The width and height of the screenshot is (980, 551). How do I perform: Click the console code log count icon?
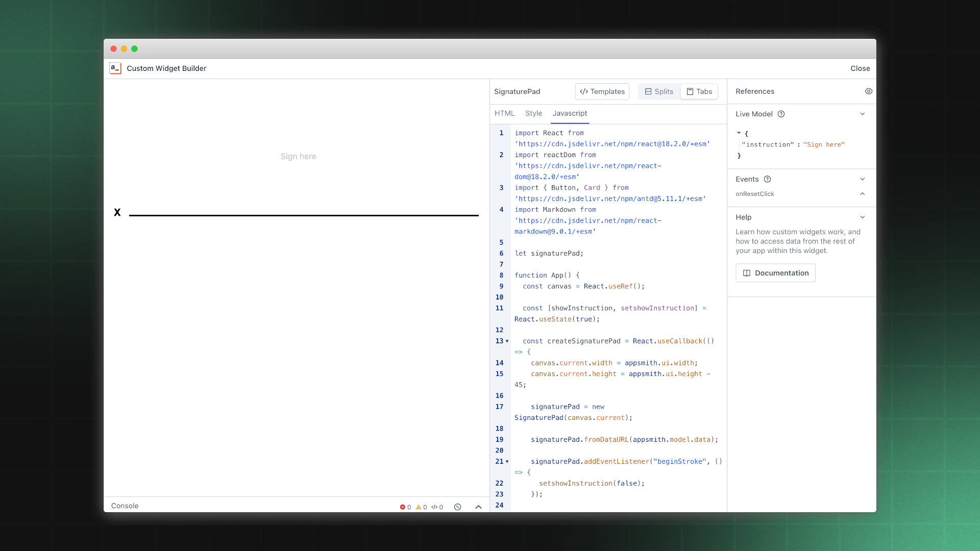pos(434,507)
